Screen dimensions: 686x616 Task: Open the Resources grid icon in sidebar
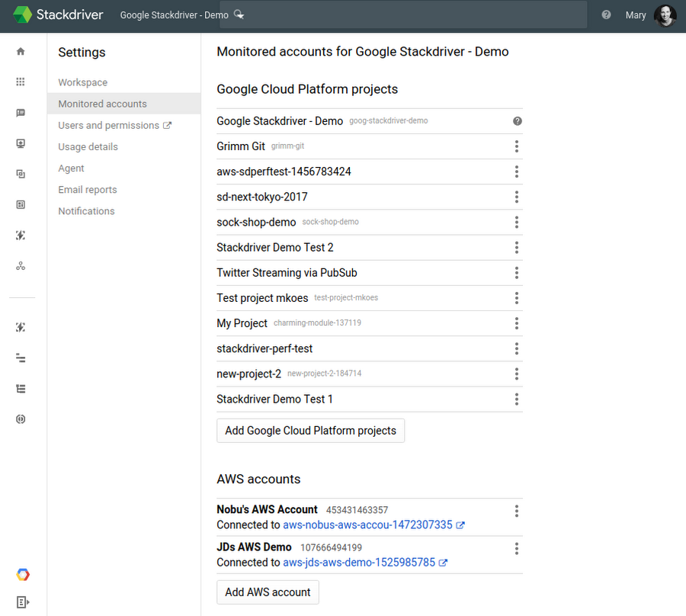[x=21, y=82]
